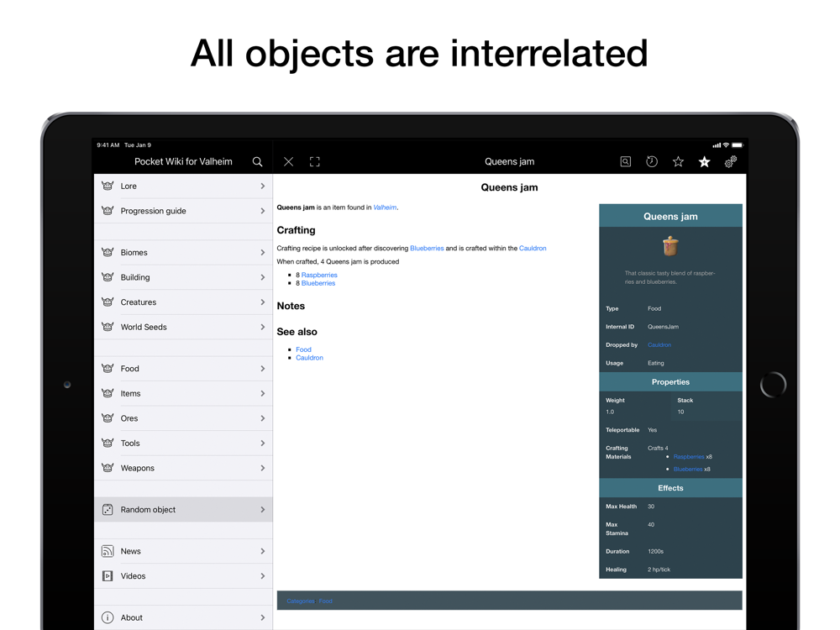Open Cauldron link in Dropped by row

coord(659,345)
